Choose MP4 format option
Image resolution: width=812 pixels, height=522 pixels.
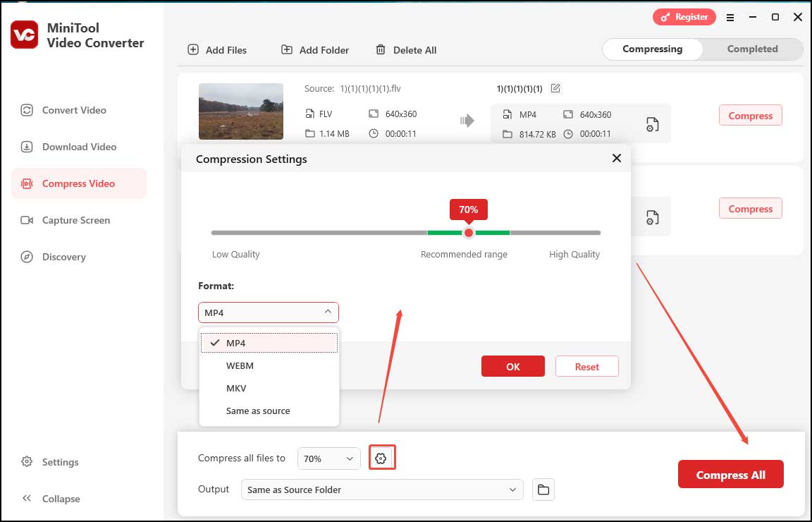269,343
